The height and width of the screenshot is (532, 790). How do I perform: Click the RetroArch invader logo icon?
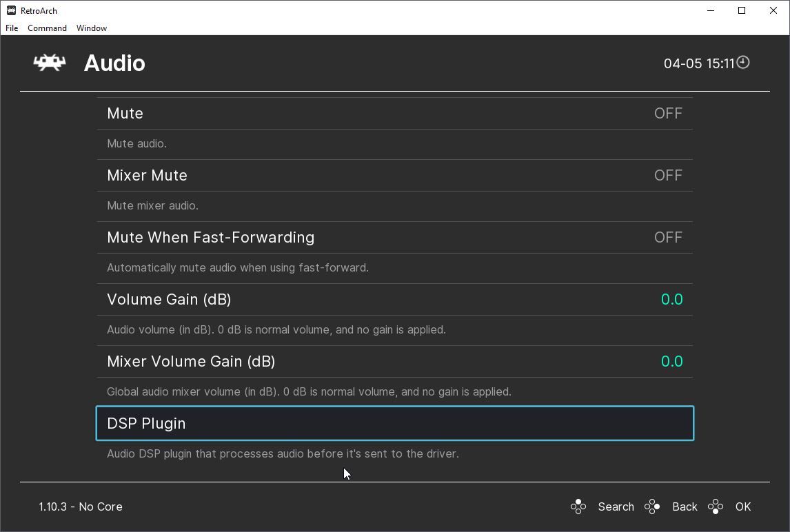pos(50,63)
